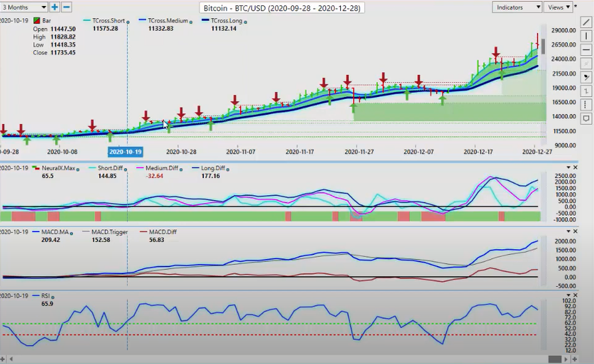This screenshot has width=594, height=364.
Task: Click the TCross.Short legend label
Action: [109, 21]
